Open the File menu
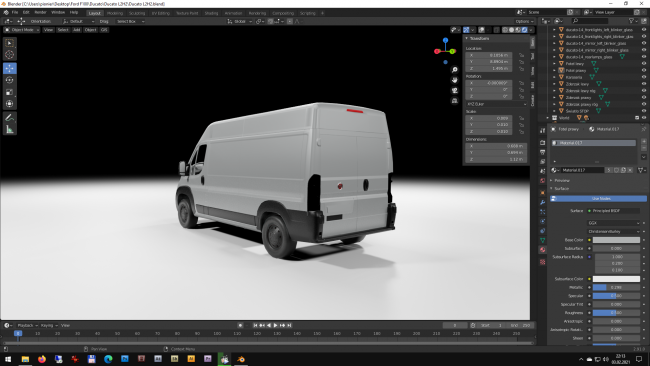This screenshot has height=366, width=650. [15, 13]
